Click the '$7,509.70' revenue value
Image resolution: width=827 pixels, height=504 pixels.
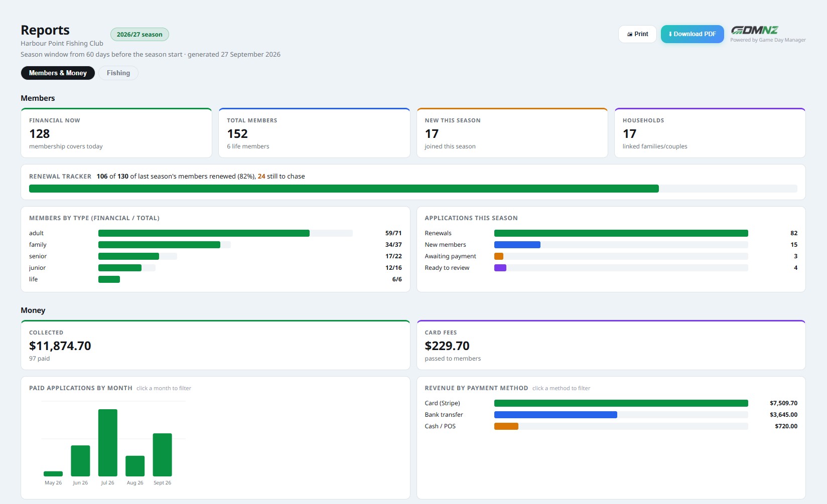pyautogui.click(x=783, y=403)
